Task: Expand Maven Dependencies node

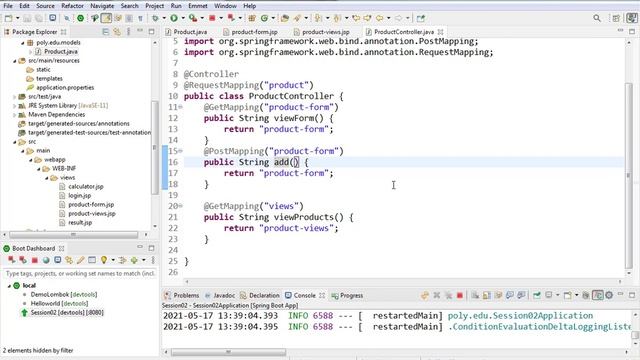Action: pos(15,115)
